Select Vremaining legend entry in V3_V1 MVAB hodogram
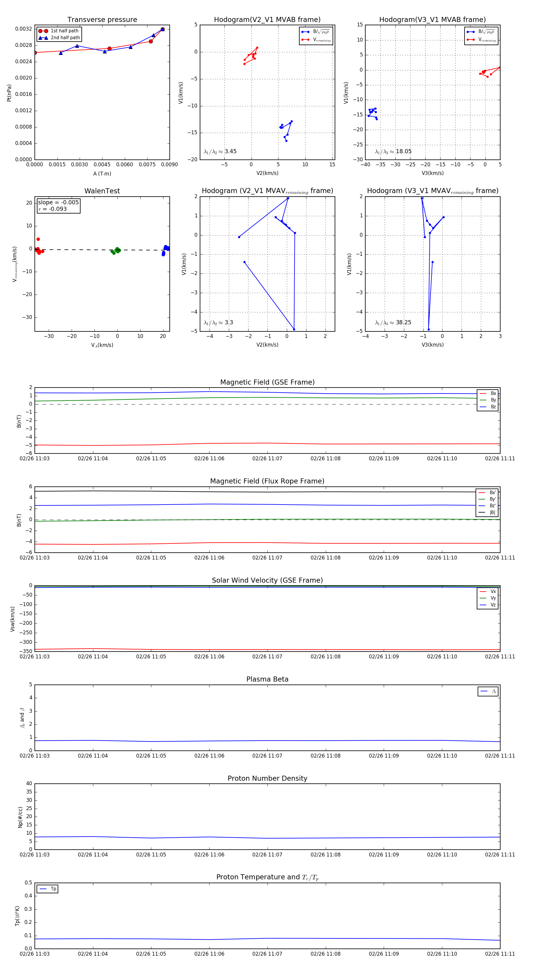Image resolution: width=535 pixels, height=980 pixels. coord(481,39)
